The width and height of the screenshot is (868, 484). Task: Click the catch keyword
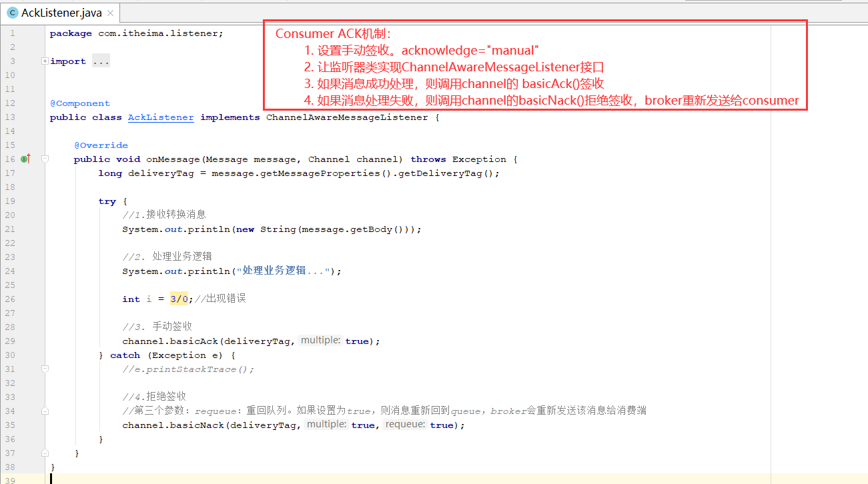point(125,355)
